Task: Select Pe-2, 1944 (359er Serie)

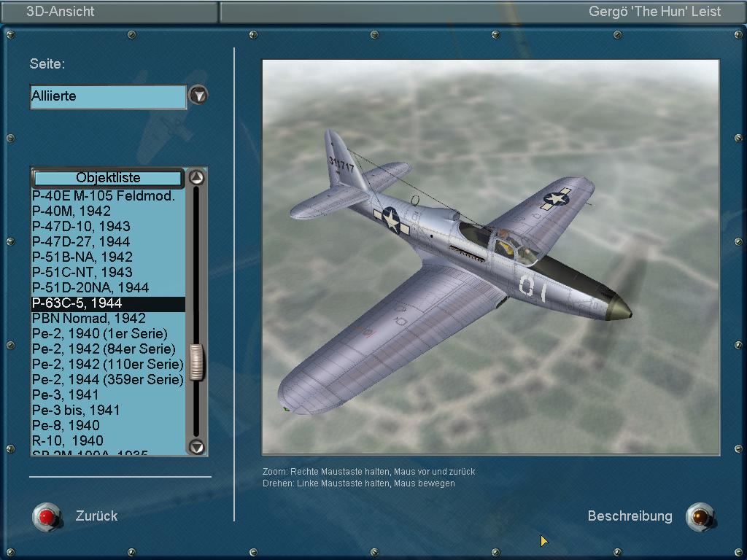Action: 108,379
